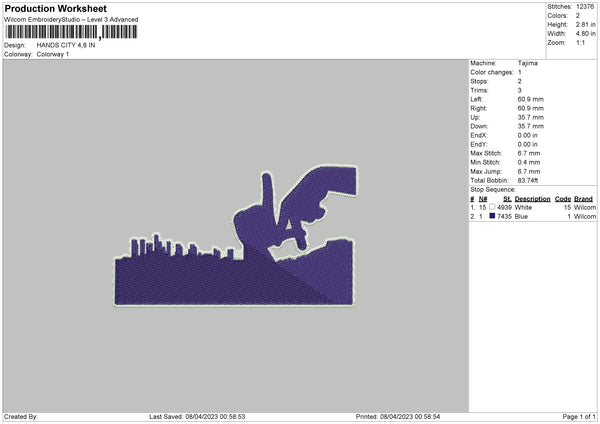Select the EndX value '0.00 in'

(528, 135)
